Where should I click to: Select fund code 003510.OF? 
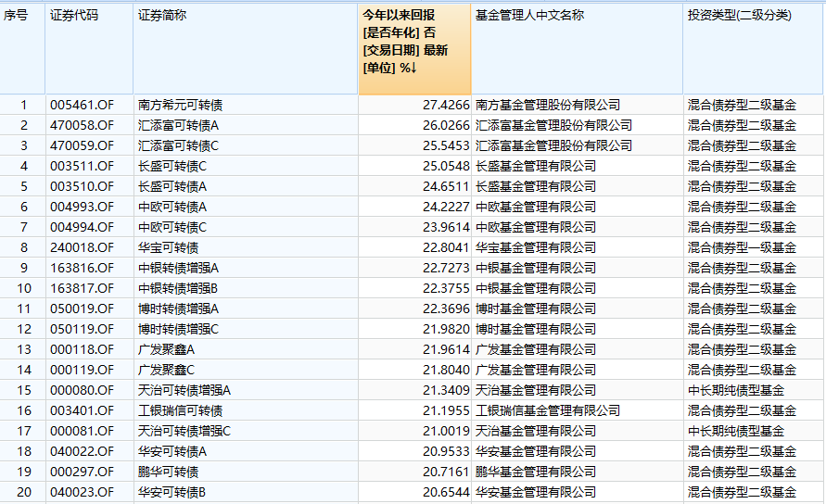coord(82,186)
